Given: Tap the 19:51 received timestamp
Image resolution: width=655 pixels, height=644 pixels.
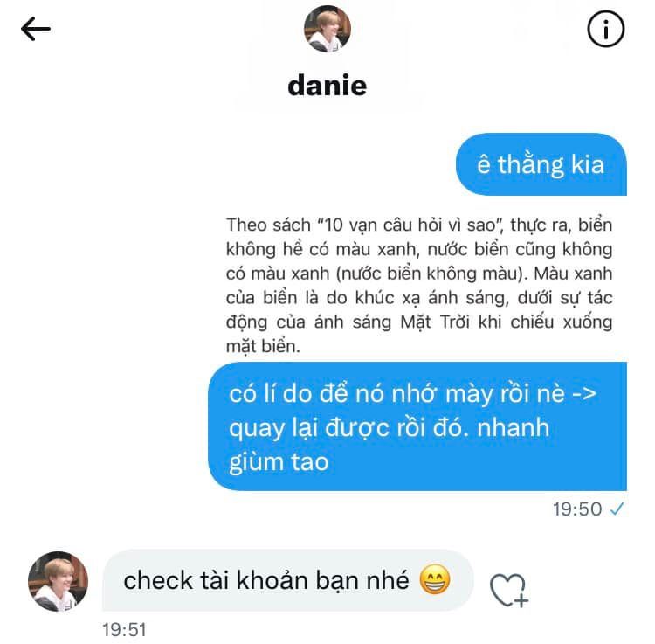Looking at the screenshot, I should (x=125, y=630).
